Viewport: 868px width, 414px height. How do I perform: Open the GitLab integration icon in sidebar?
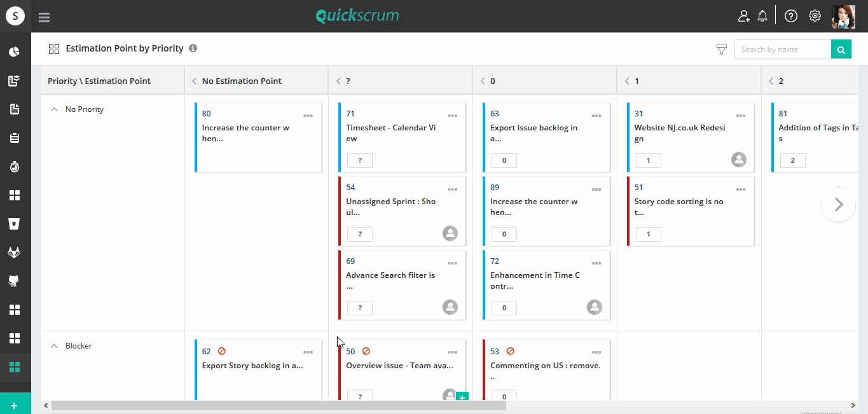[x=15, y=252]
